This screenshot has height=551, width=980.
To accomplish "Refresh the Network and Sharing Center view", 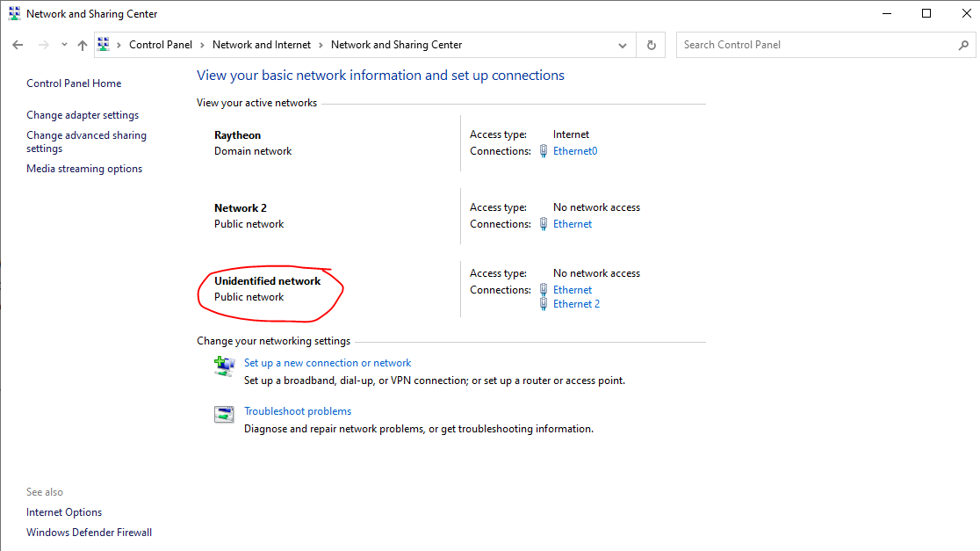I will pos(651,45).
